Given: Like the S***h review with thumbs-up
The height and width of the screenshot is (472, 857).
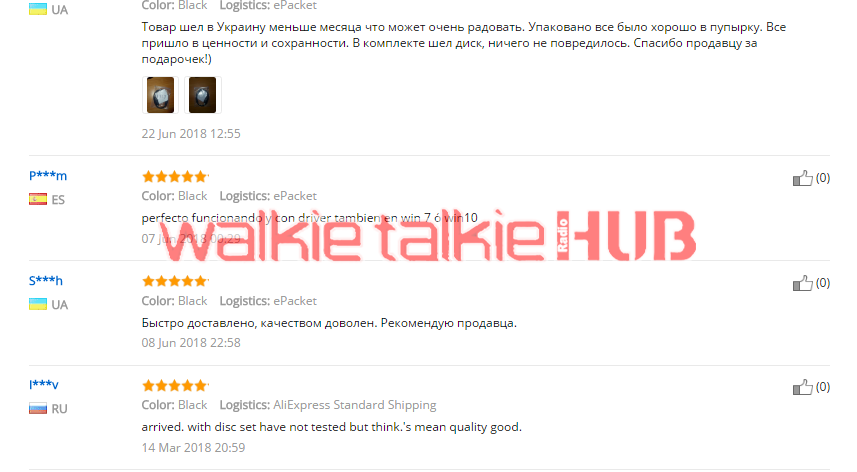Looking at the screenshot, I should [x=802, y=283].
